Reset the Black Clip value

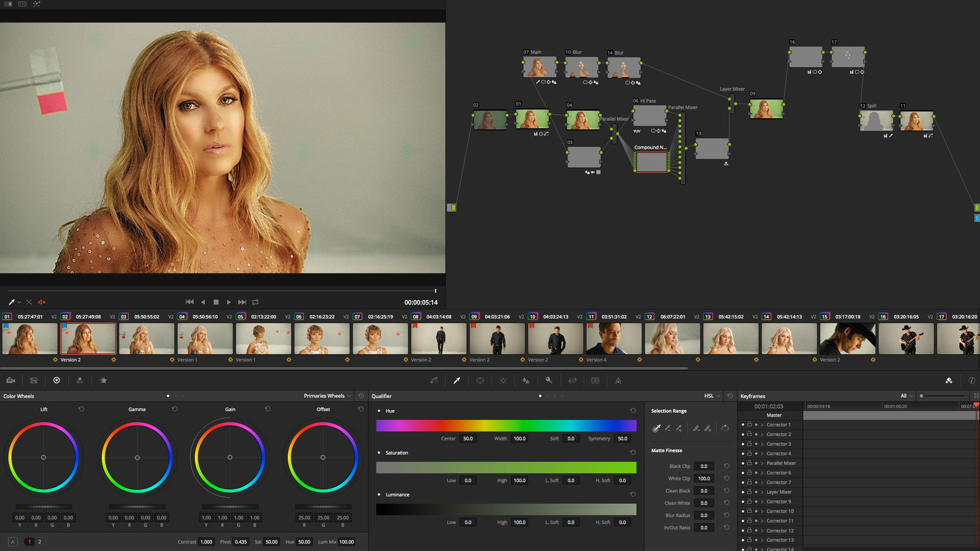(x=727, y=466)
